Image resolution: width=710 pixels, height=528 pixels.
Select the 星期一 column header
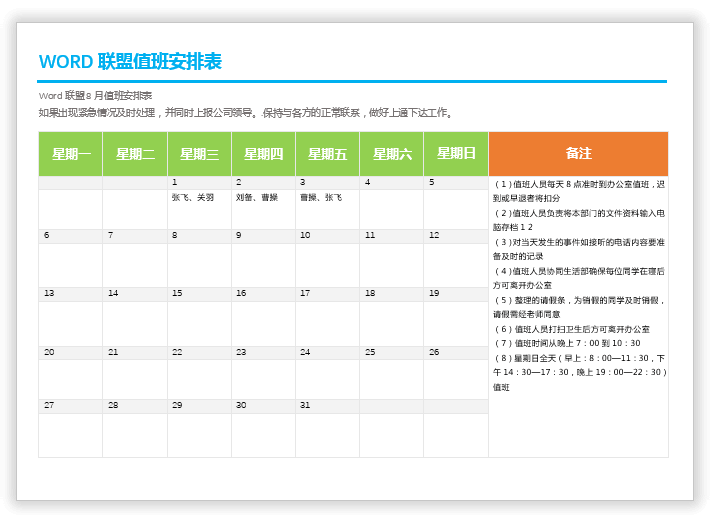tap(71, 154)
